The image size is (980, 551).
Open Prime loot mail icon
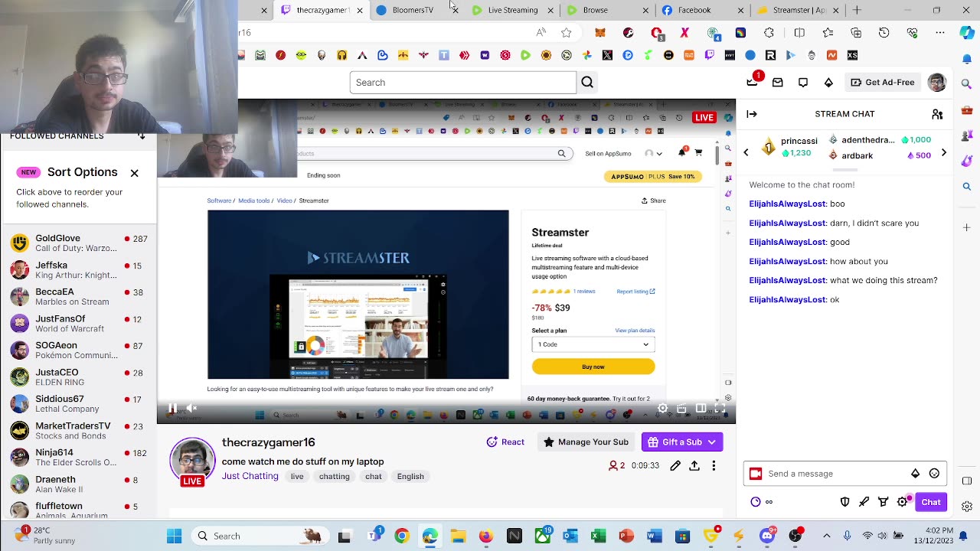(753, 83)
